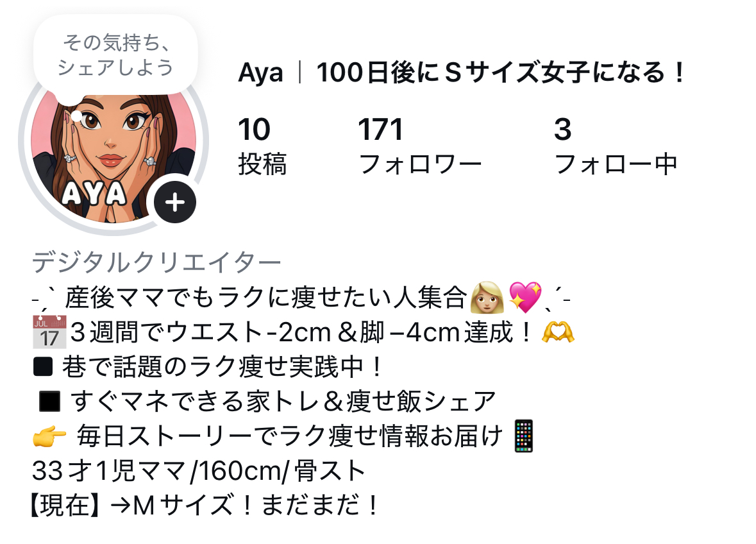Click the sparkling pink heart emoji
756x544 pixels.
click(x=525, y=297)
